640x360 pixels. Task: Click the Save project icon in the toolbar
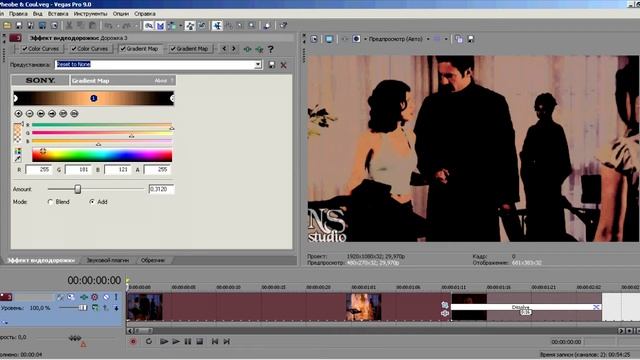click(x=18, y=26)
